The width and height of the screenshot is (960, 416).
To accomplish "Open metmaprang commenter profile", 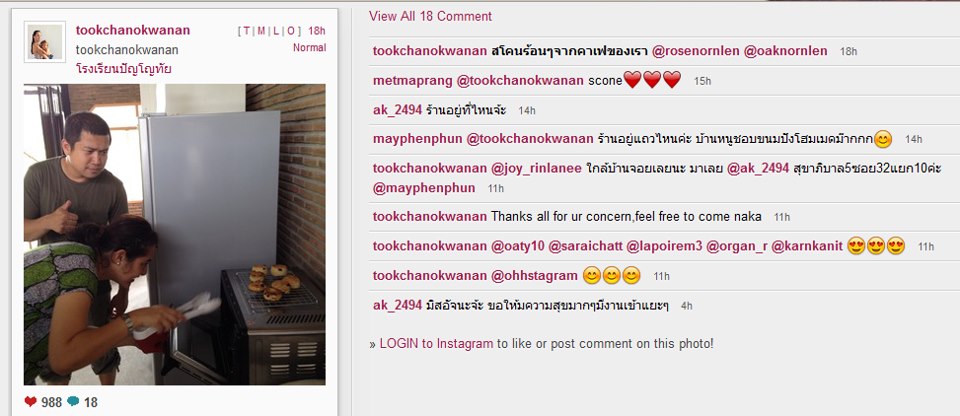I will coord(413,80).
